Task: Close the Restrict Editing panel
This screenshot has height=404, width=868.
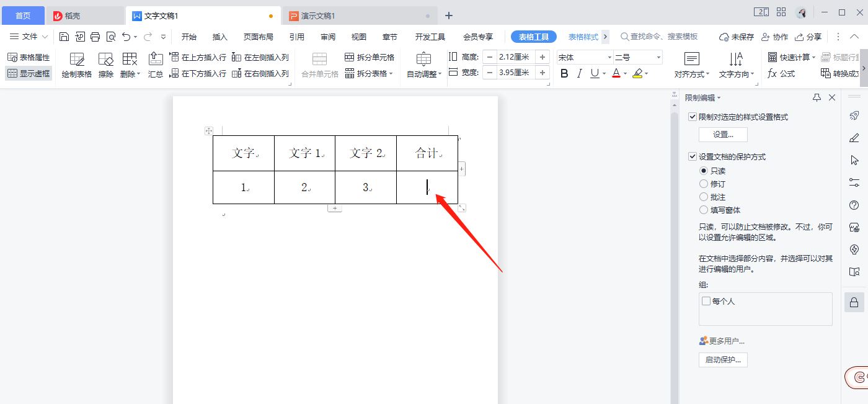Action: 832,97
